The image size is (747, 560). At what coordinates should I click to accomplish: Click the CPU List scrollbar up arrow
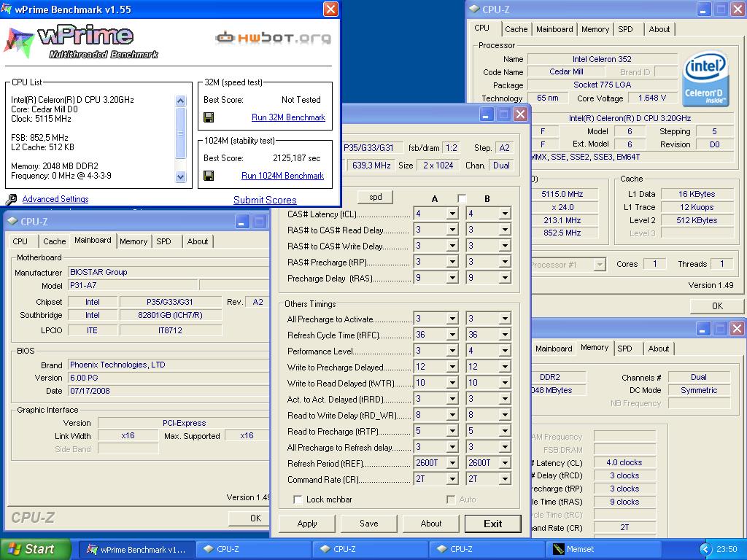click(181, 101)
